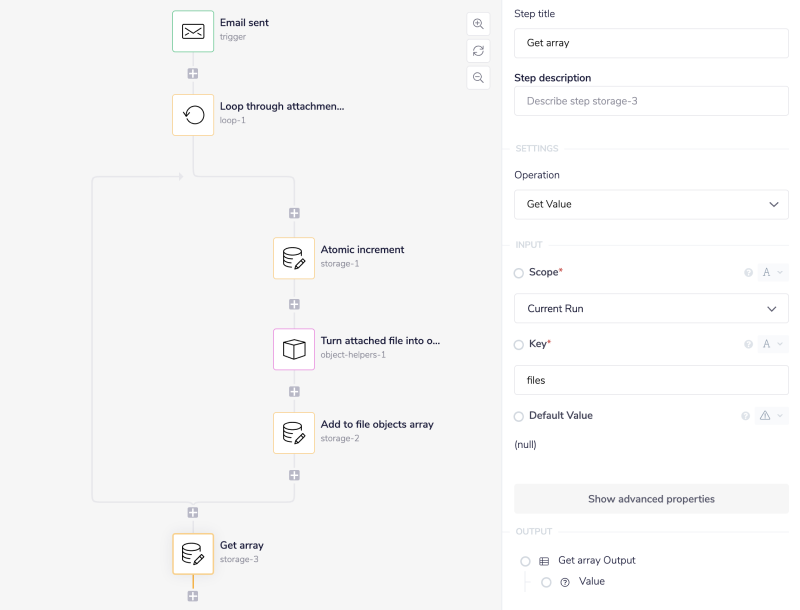
Task: Select the Loop through attachments loop icon
Action: [193, 115]
